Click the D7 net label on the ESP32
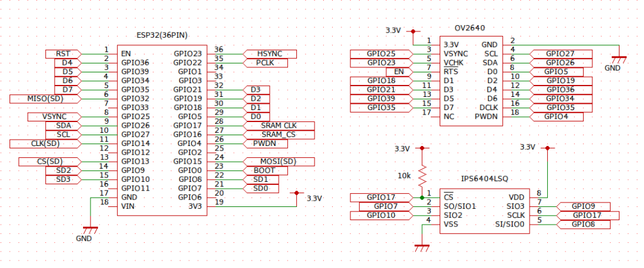 click(68, 89)
